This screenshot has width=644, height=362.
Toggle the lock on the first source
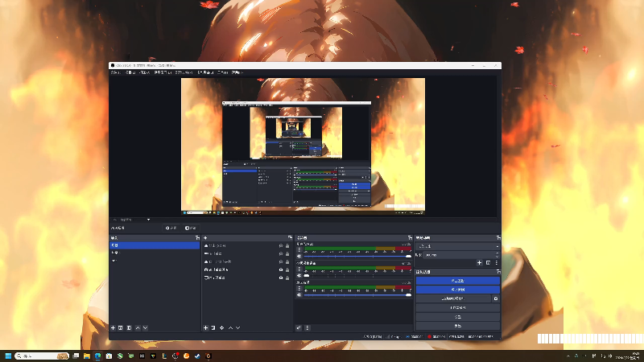click(x=287, y=246)
